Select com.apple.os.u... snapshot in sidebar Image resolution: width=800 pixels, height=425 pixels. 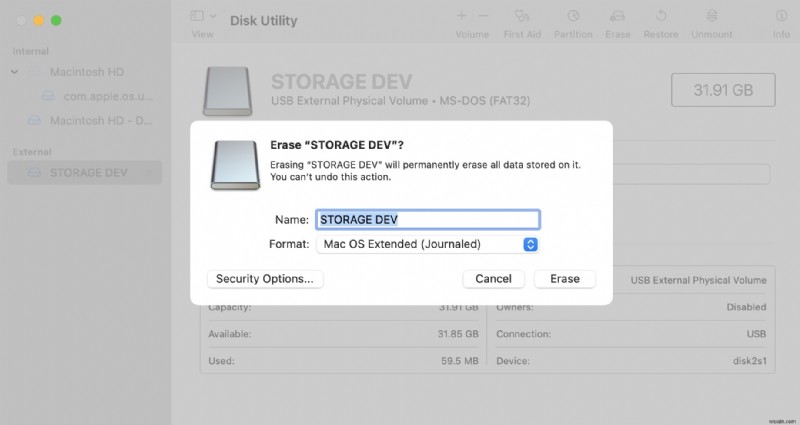click(x=108, y=96)
